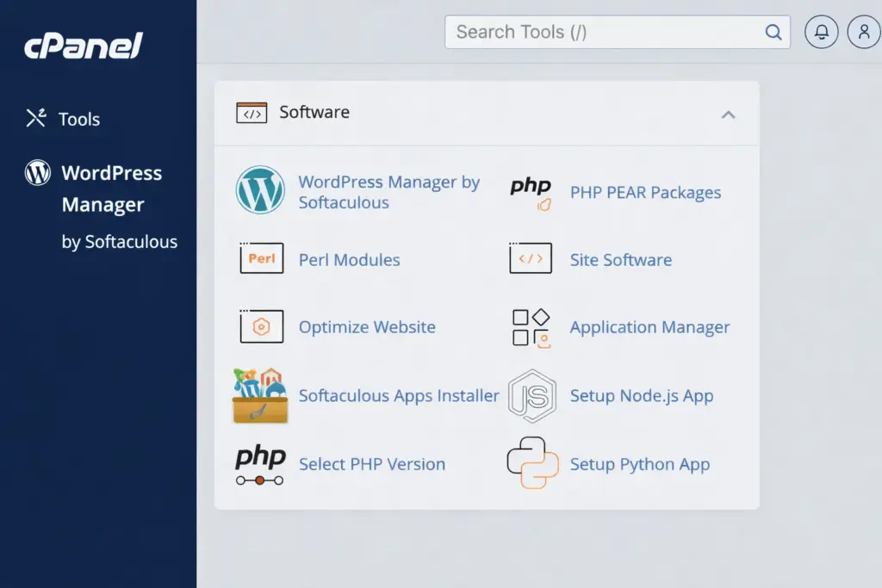Click the Setup Python App link
882x588 pixels.
[640, 464]
